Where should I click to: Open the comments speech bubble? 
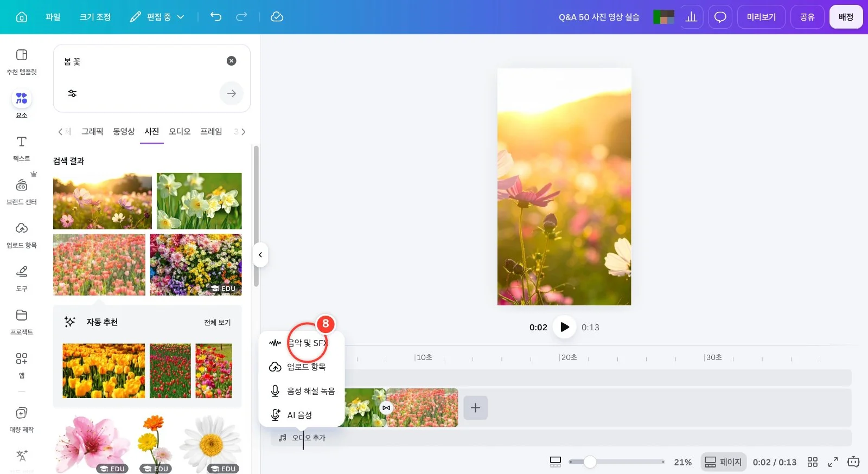720,17
